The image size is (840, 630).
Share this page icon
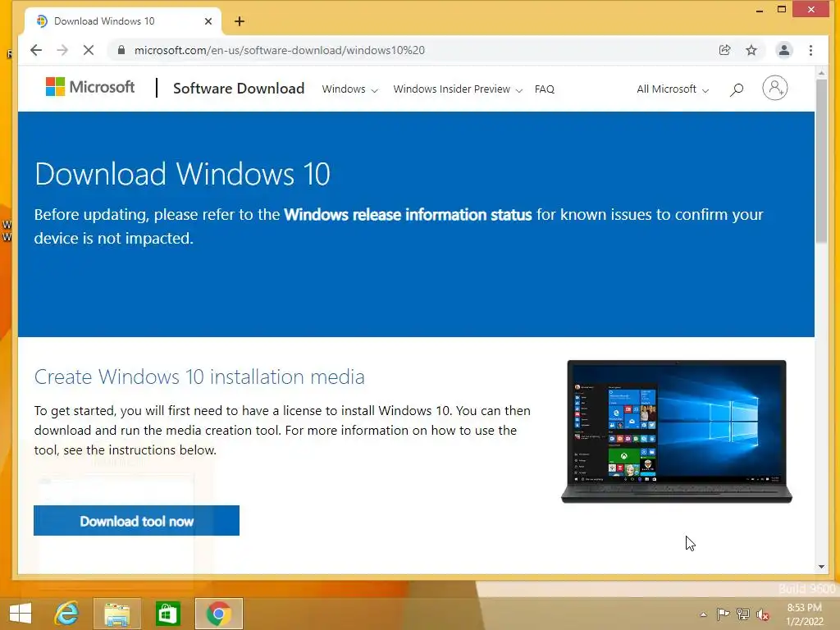(x=724, y=50)
